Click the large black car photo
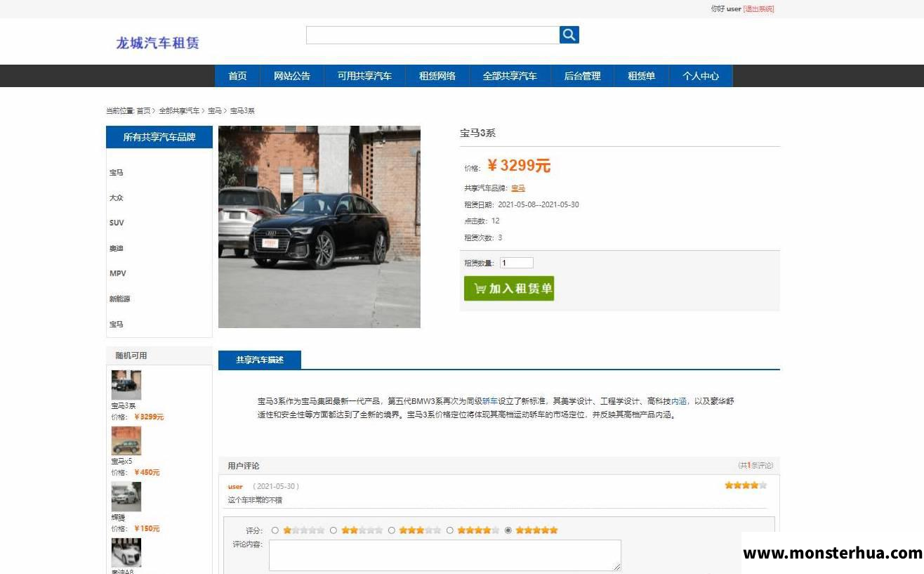This screenshot has height=574, width=924. (x=319, y=227)
